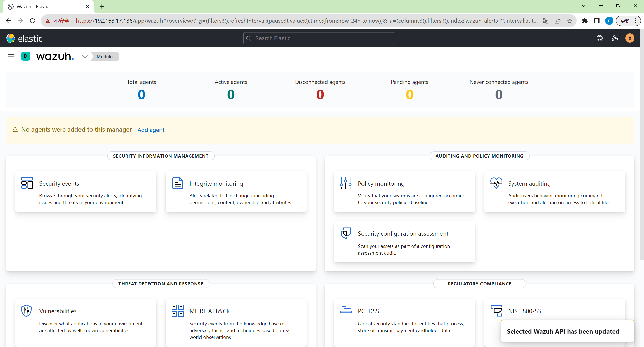Click the Vulnerabilities shield icon
This screenshot has height=347, width=644.
(x=26, y=311)
